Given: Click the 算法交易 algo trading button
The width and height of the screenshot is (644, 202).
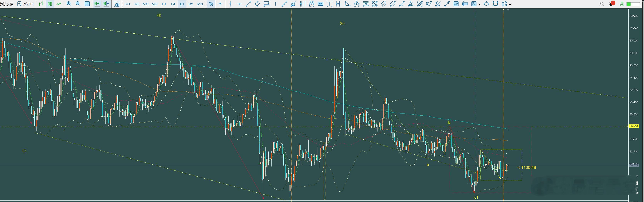Looking at the screenshot, I should click(x=7, y=4).
